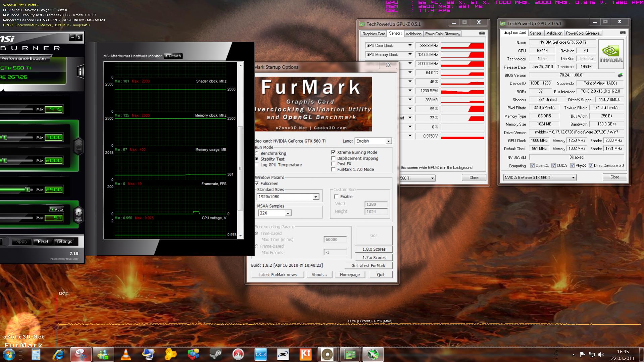Click the volume speaker tray icon
Screen dimensions: 644x362
(601, 355)
